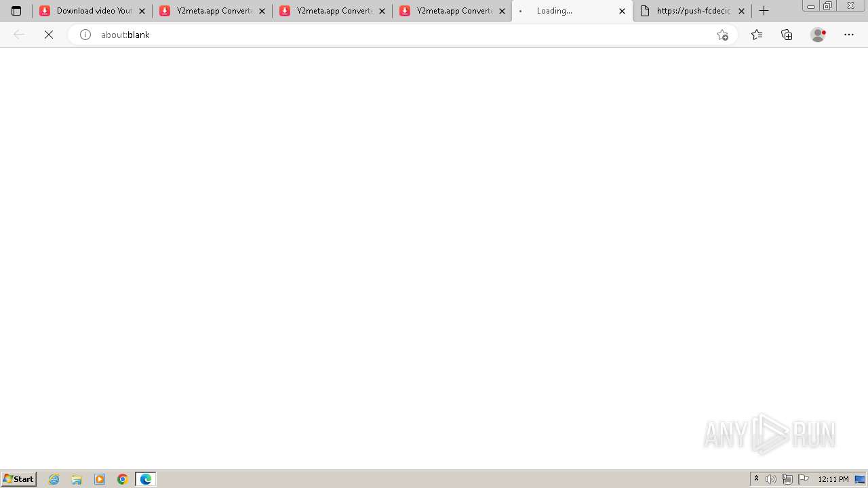Close the https://push-fcdecid tab
The image size is (868, 488).
coord(741,11)
